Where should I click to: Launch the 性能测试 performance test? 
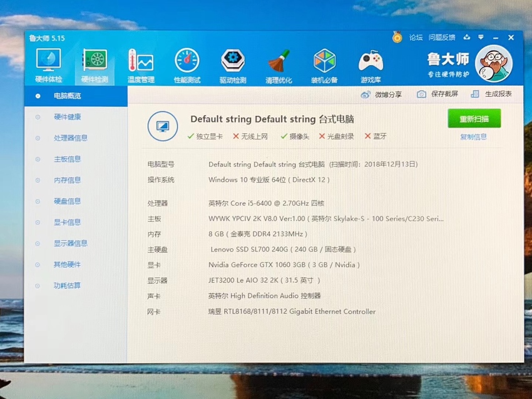click(x=187, y=66)
